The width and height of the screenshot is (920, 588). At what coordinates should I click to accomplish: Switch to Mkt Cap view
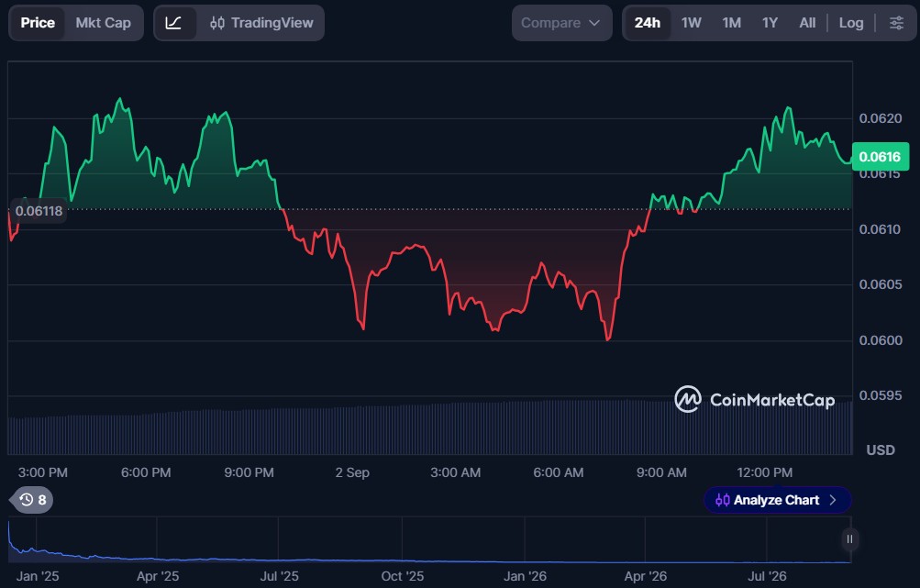[x=104, y=23]
